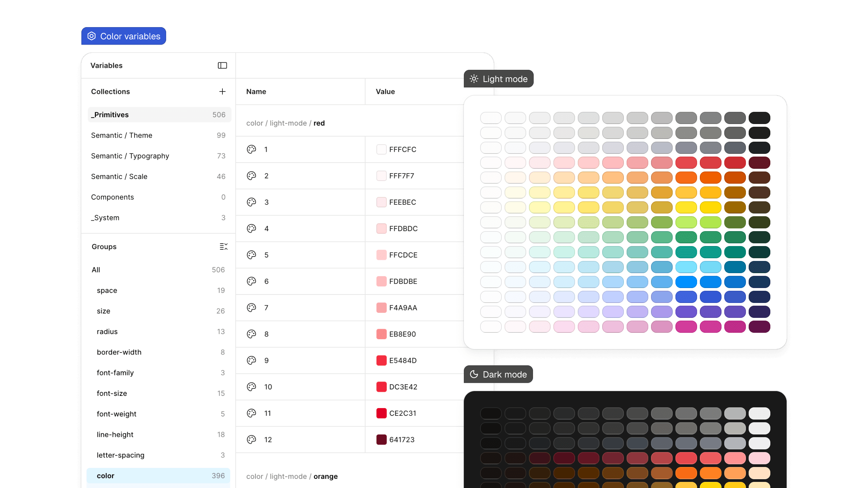868x488 pixels.
Task: Click the F4A9AA color swatch
Action: 381,308
